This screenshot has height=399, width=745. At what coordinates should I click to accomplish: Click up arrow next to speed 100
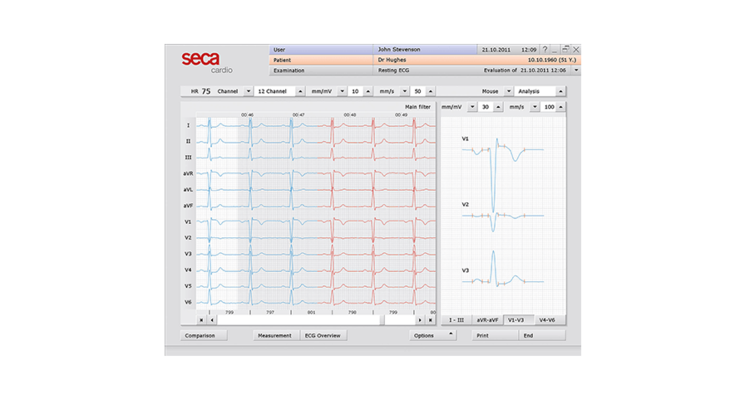pyautogui.click(x=561, y=107)
